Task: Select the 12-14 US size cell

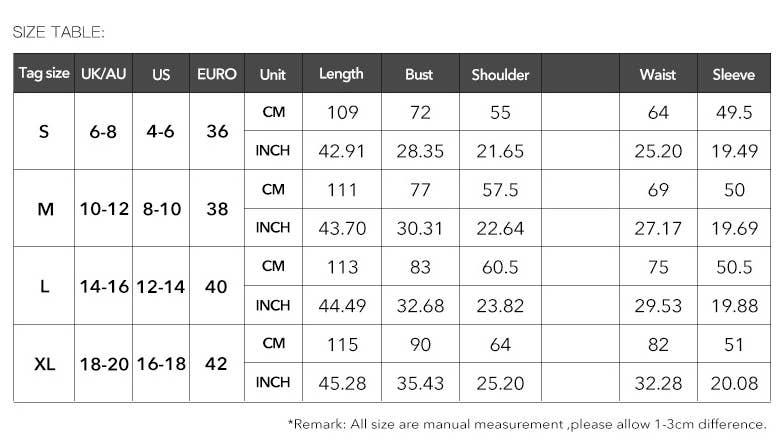Action: point(161,287)
